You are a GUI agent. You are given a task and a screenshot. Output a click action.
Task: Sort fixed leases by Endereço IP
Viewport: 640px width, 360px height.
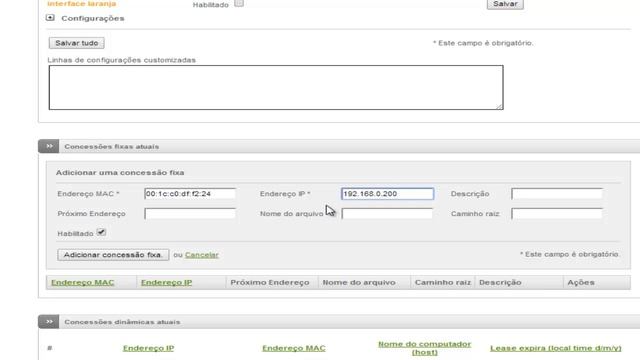[167, 282]
